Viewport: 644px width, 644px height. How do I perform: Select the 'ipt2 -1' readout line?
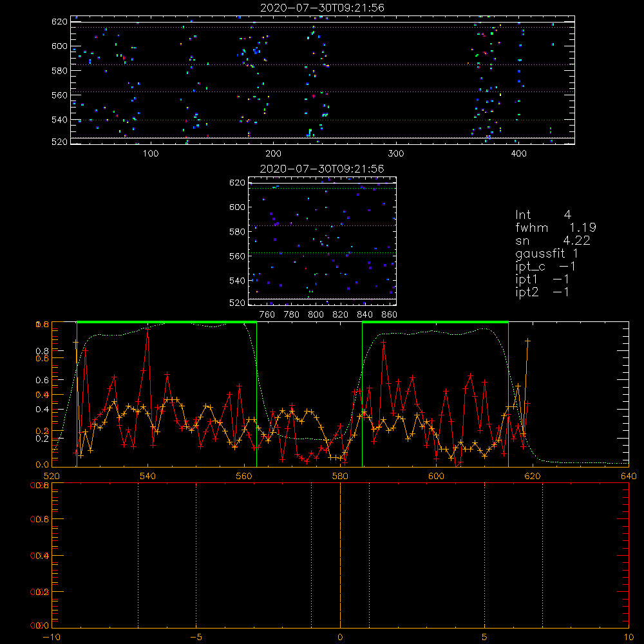(x=542, y=292)
